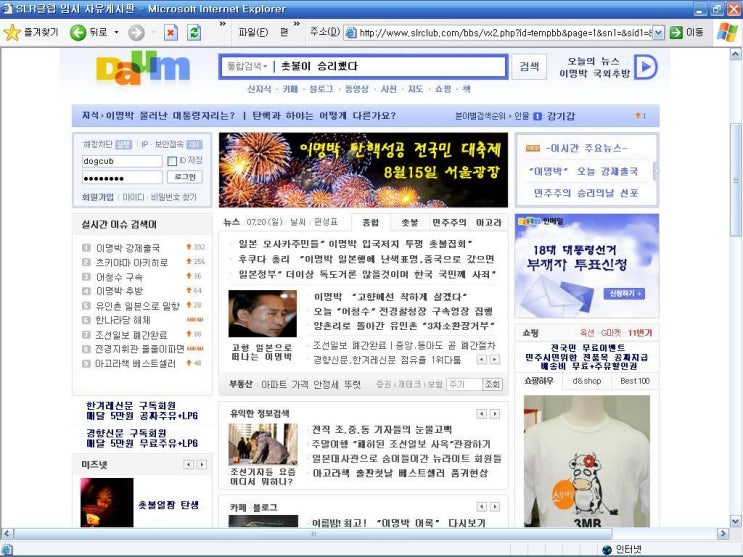Click next arrow in the news headlines box

click(x=494, y=360)
